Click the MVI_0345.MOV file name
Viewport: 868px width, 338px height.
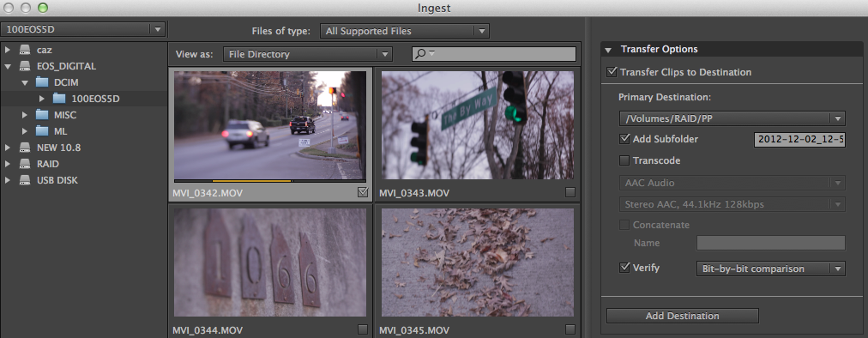click(414, 331)
